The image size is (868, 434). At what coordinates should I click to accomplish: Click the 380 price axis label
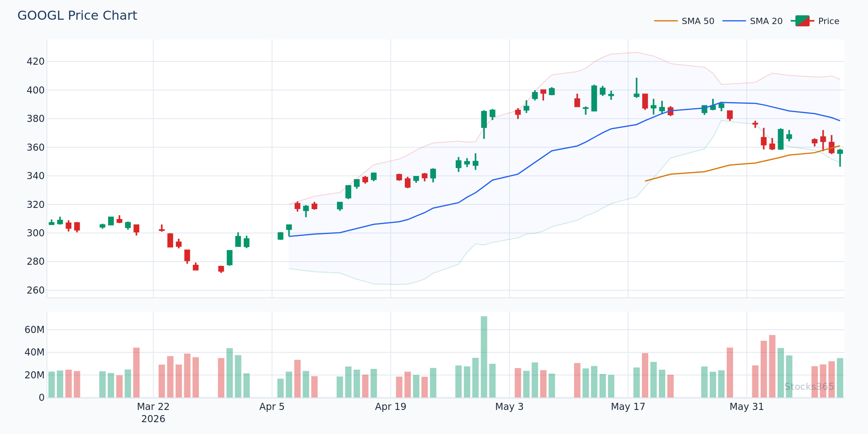[x=36, y=119]
